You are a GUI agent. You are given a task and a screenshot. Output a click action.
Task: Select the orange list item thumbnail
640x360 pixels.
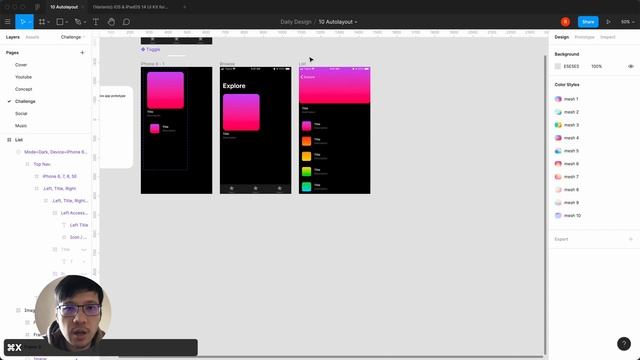(307, 141)
